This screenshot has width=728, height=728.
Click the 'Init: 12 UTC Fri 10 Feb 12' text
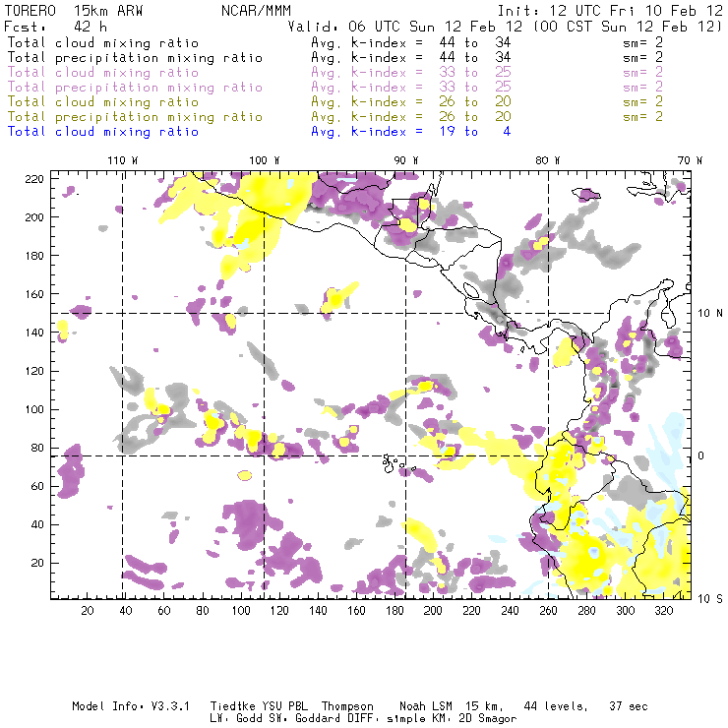610,11
